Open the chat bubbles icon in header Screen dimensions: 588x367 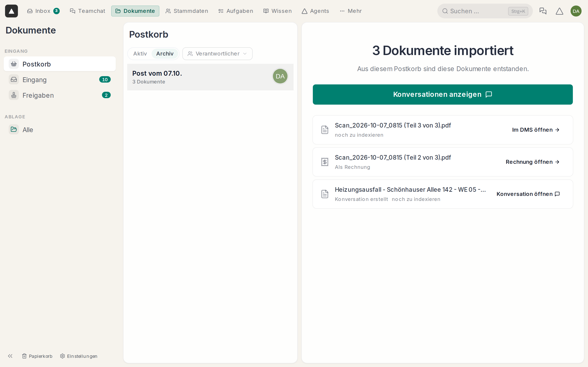click(543, 11)
